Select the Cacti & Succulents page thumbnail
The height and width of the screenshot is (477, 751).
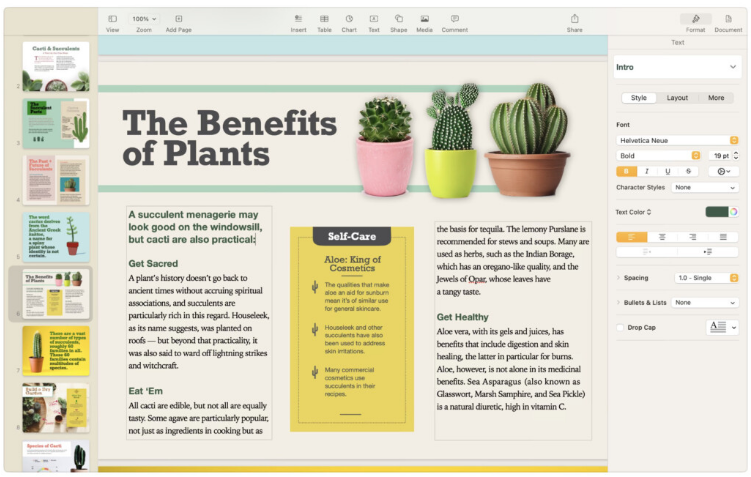pos(56,66)
